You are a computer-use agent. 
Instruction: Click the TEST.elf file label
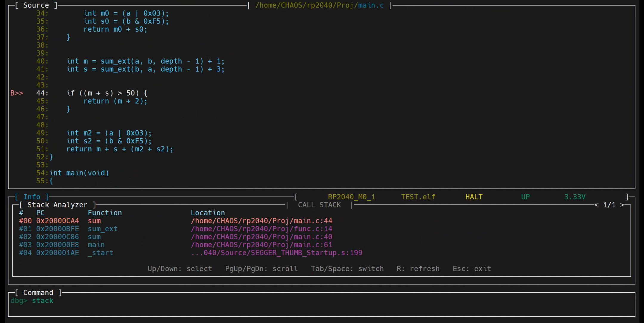418,197
